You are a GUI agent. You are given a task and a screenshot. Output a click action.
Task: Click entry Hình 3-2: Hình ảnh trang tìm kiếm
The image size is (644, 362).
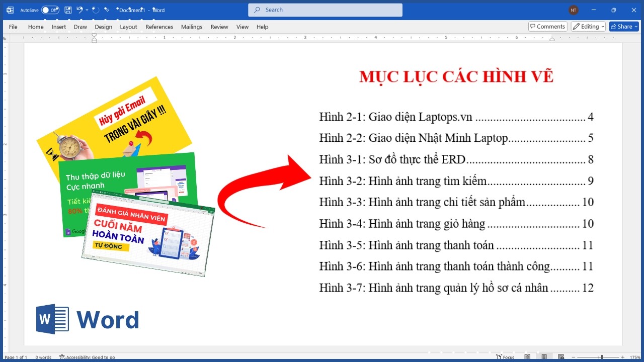pos(456,181)
